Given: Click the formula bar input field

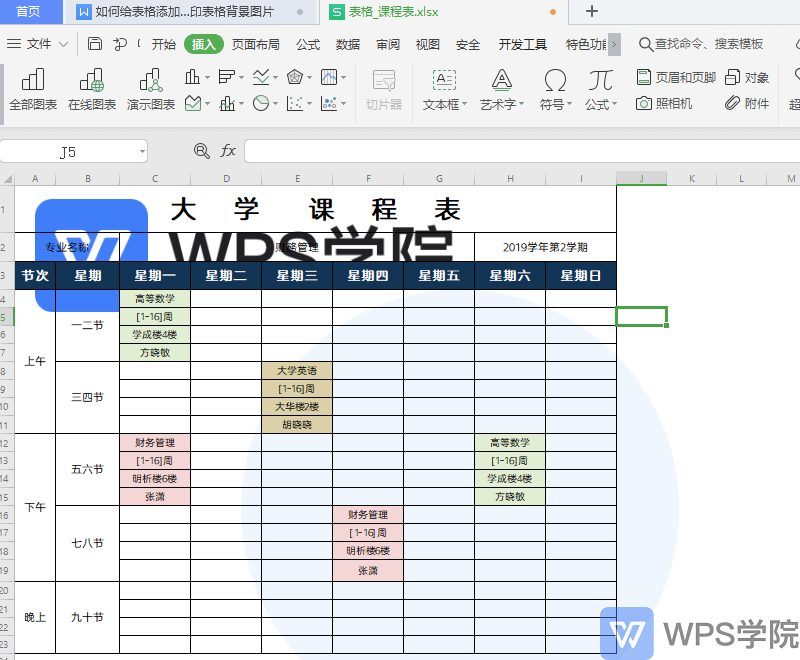Looking at the screenshot, I should pyautogui.click(x=522, y=151).
